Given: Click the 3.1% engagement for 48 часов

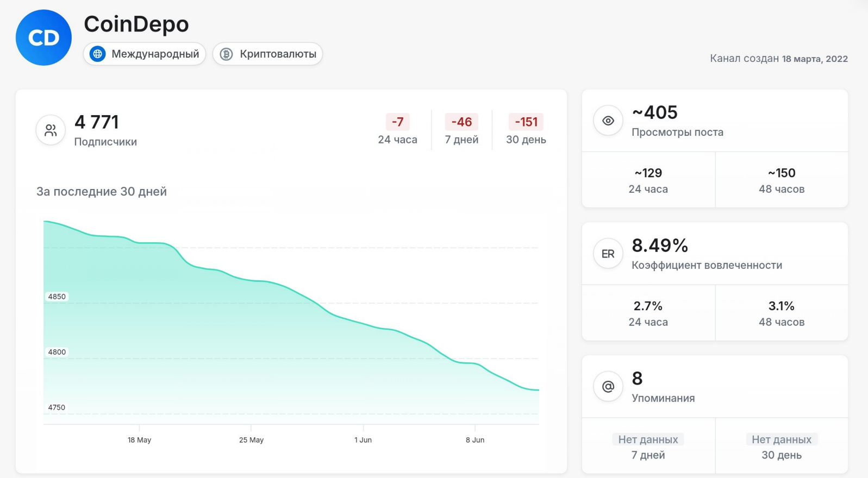Looking at the screenshot, I should [782, 313].
